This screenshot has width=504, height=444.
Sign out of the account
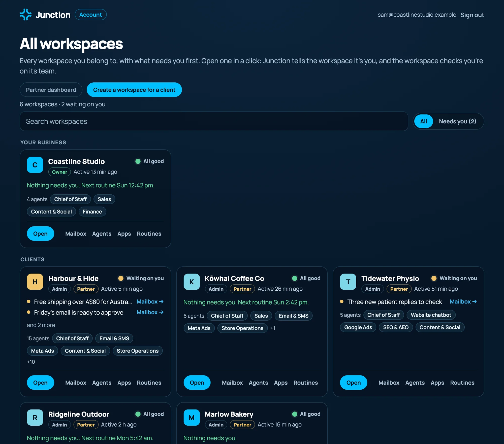tap(472, 15)
